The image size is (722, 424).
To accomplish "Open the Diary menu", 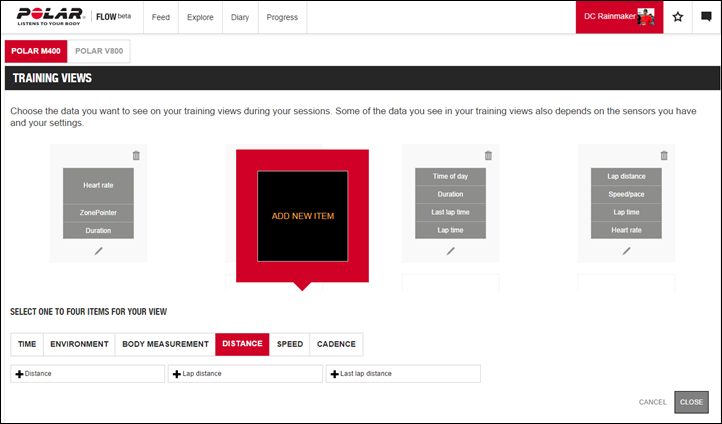I will coord(240,17).
